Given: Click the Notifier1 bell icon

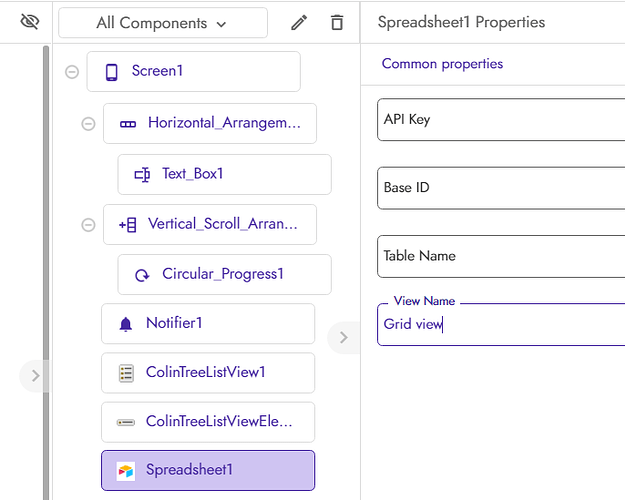Looking at the screenshot, I should click(x=126, y=324).
